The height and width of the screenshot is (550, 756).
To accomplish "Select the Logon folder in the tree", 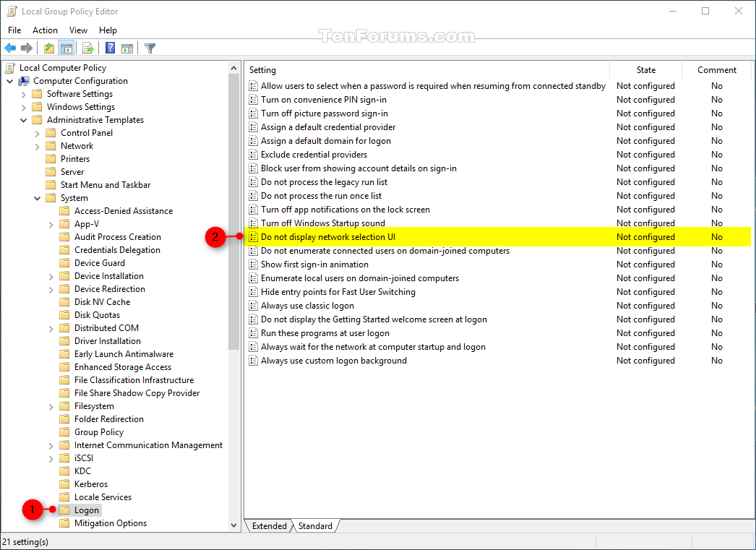I will tap(87, 510).
